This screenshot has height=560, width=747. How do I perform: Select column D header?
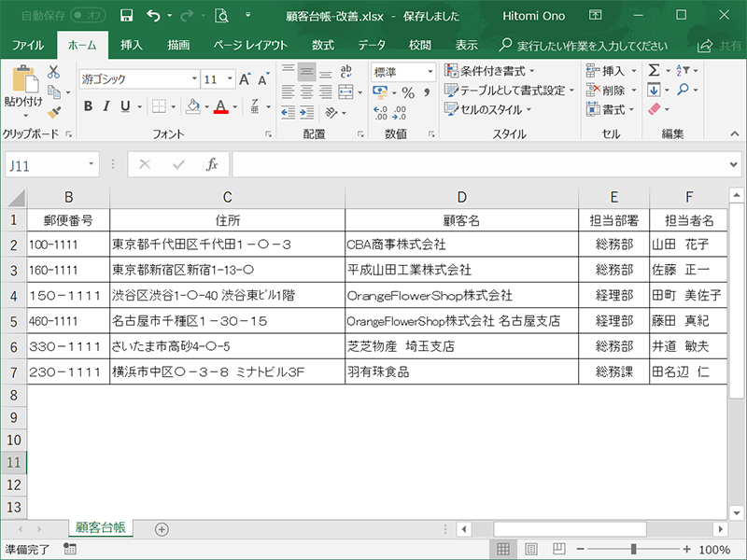coord(461,197)
